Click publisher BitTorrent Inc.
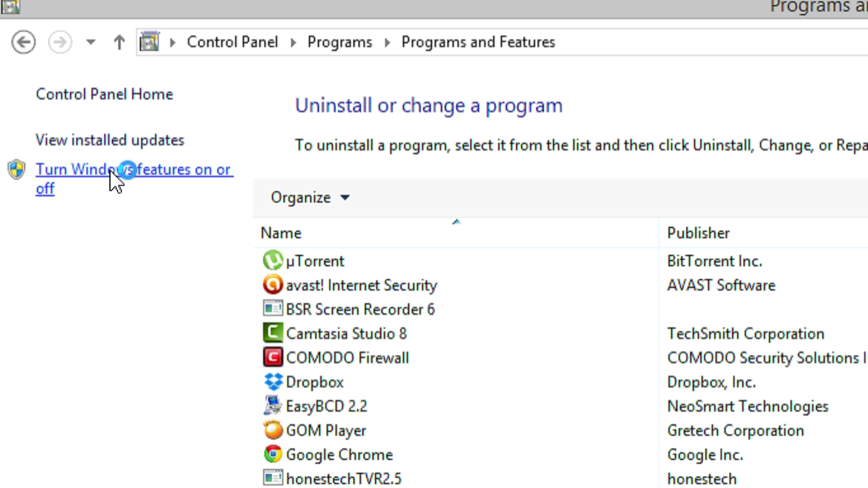The height and width of the screenshot is (488, 868). 715,261
